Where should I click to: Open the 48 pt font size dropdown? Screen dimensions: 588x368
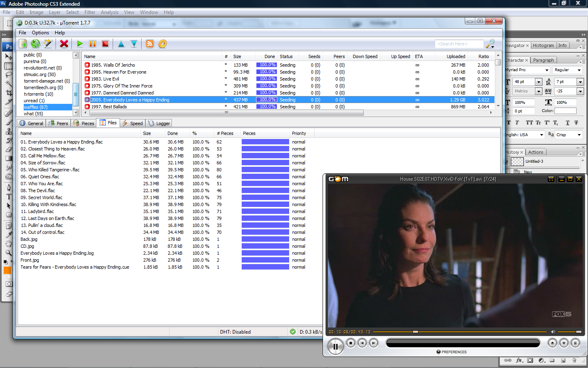tap(539, 82)
